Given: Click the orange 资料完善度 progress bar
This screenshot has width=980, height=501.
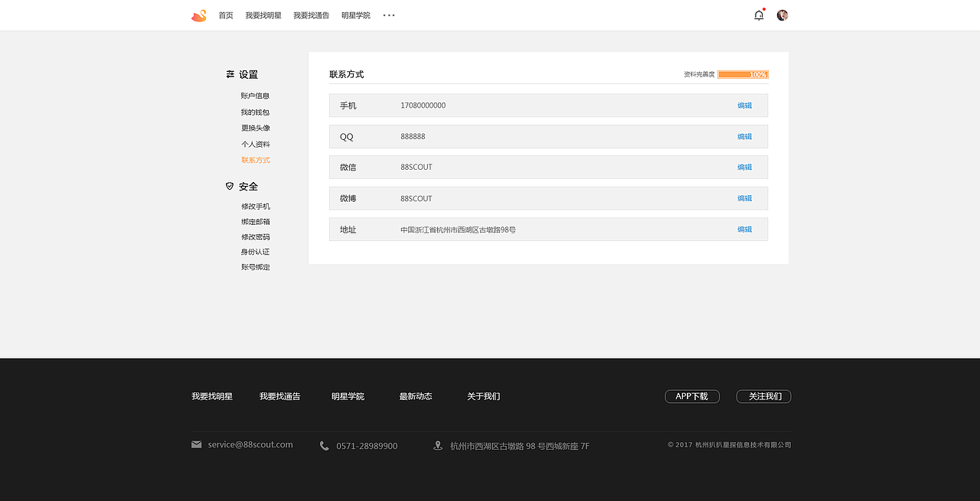Looking at the screenshot, I should pos(742,74).
